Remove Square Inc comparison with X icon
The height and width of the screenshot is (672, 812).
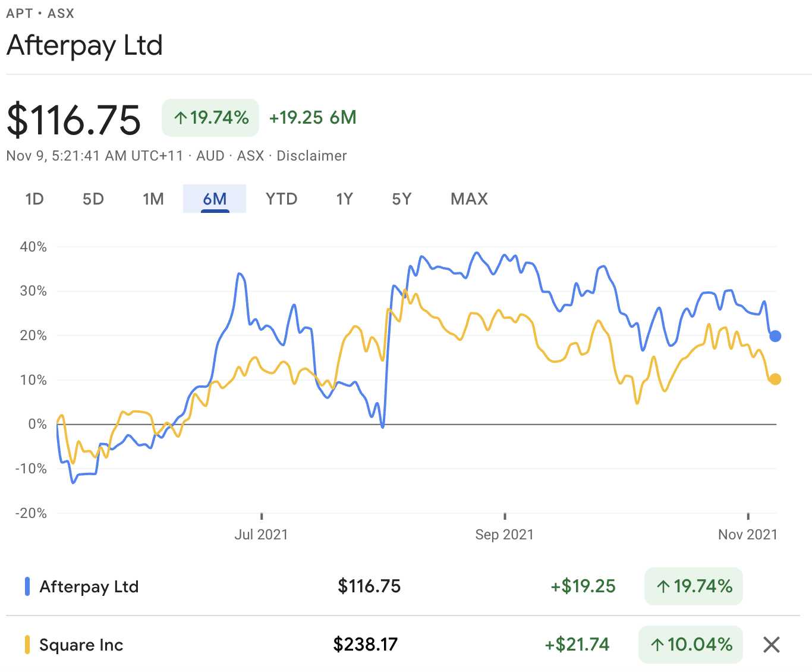coord(771,645)
